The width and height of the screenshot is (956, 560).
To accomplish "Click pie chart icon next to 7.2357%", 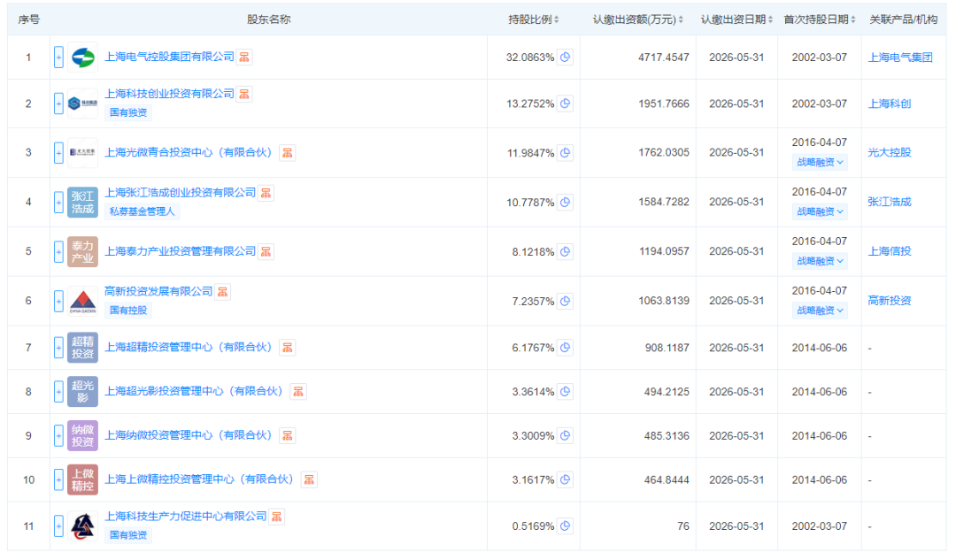I will coord(565,302).
